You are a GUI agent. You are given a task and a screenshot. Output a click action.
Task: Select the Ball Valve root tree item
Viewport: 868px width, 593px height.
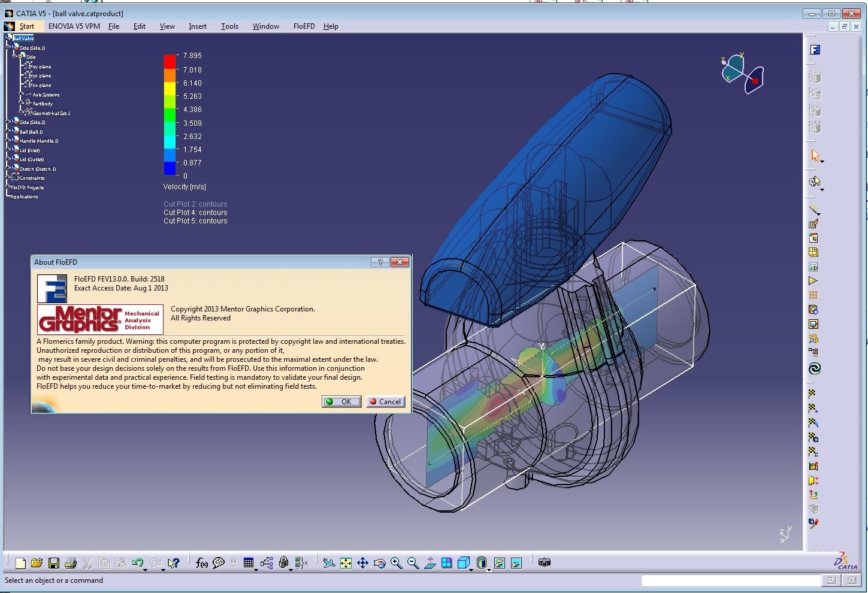point(23,38)
